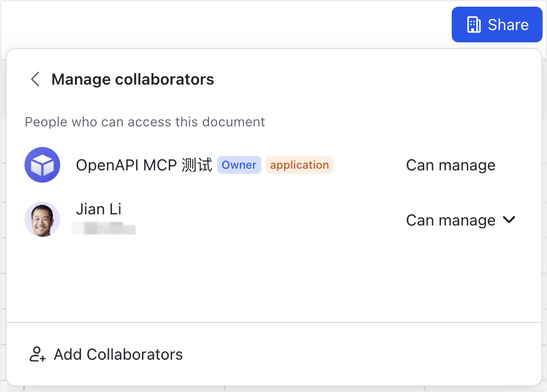The height and width of the screenshot is (392, 547).
Task: Click the Manage collaborators title
Action: coord(133,79)
